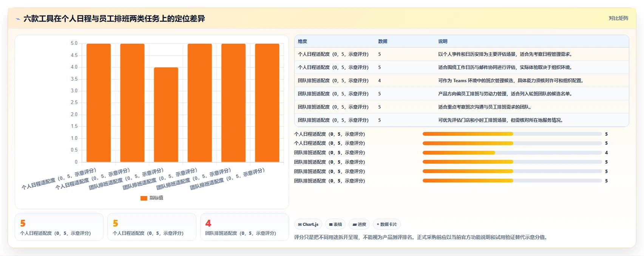This screenshot has width=644, height=256.
Task: Click the 维度 column header
Action: point(303,41)
